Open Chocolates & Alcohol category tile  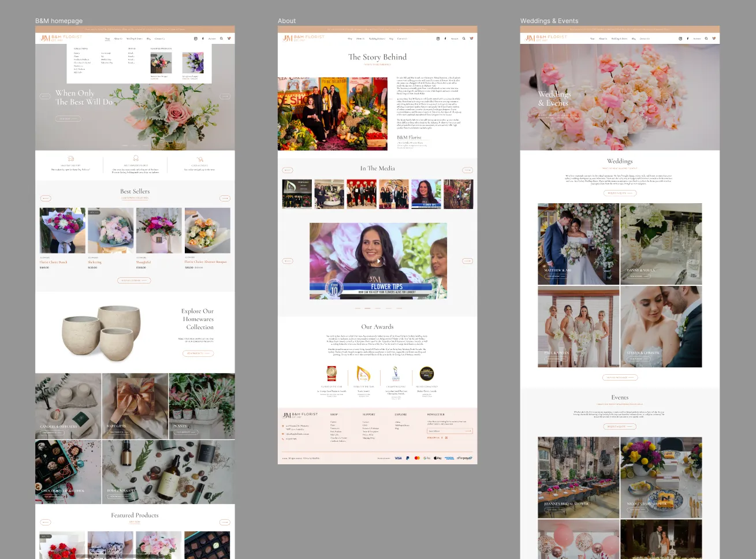(x=68, y=472)
